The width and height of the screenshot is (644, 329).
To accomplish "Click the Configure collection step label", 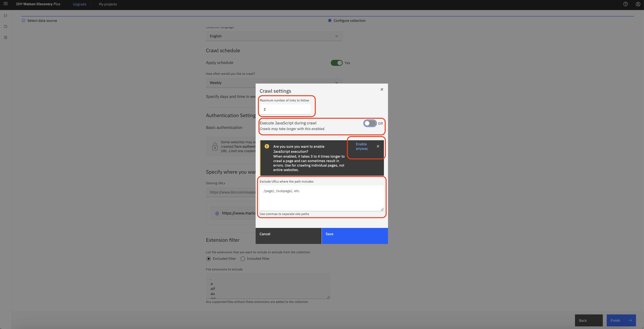I will tap(349, 21).
